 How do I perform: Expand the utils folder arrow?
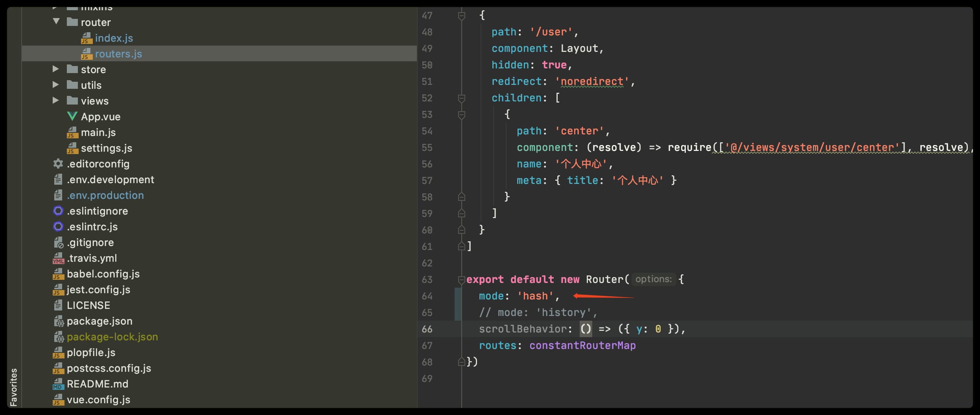[56, 85]
